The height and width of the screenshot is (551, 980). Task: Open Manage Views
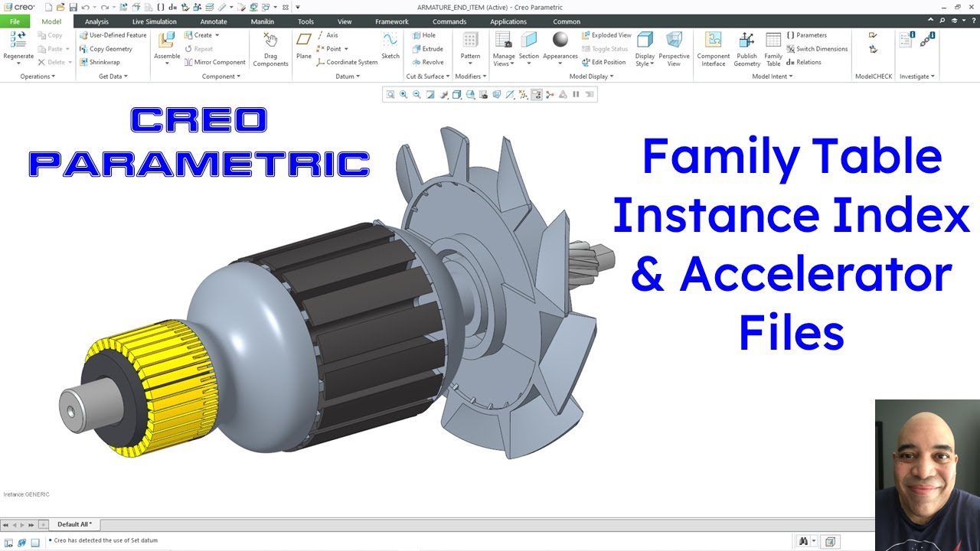pyautogui.click(x=504, y=49)
